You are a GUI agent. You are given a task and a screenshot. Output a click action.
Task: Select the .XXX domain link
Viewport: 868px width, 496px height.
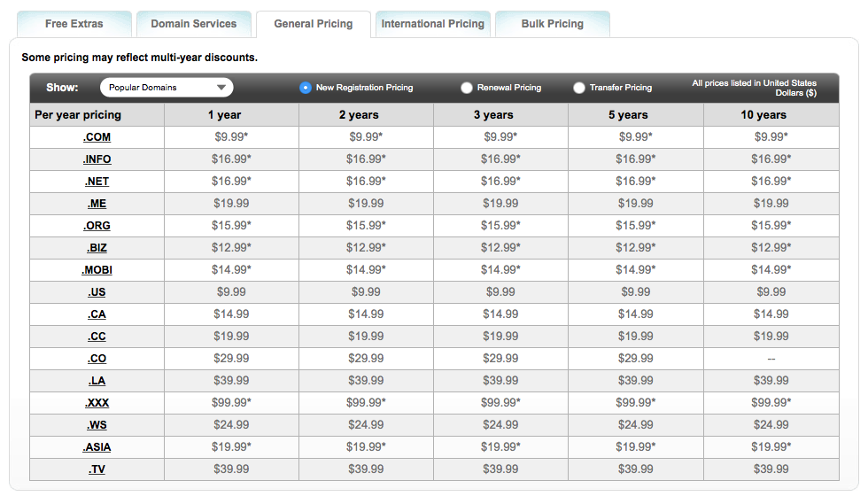[97, 403]
